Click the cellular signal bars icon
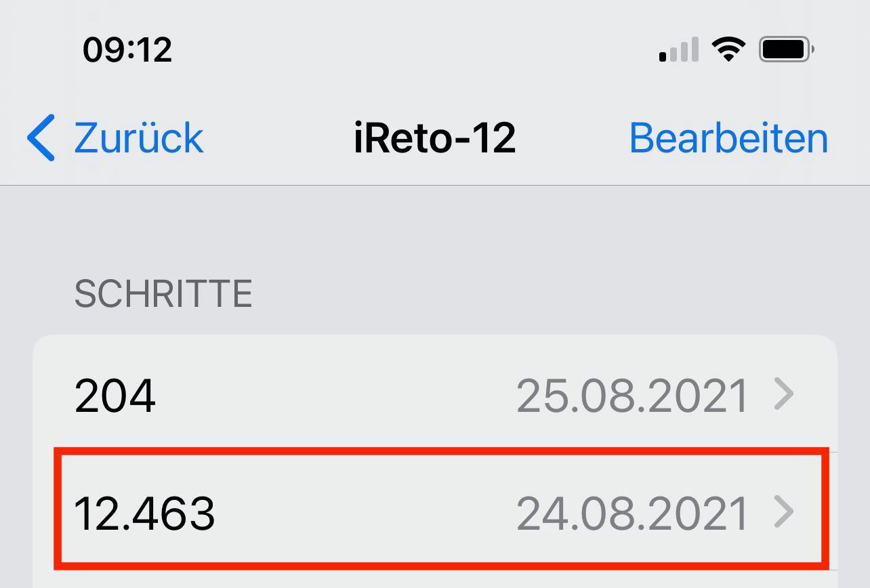Image resolution: width=870 pixels, height=588 pixels. (678, 50)
